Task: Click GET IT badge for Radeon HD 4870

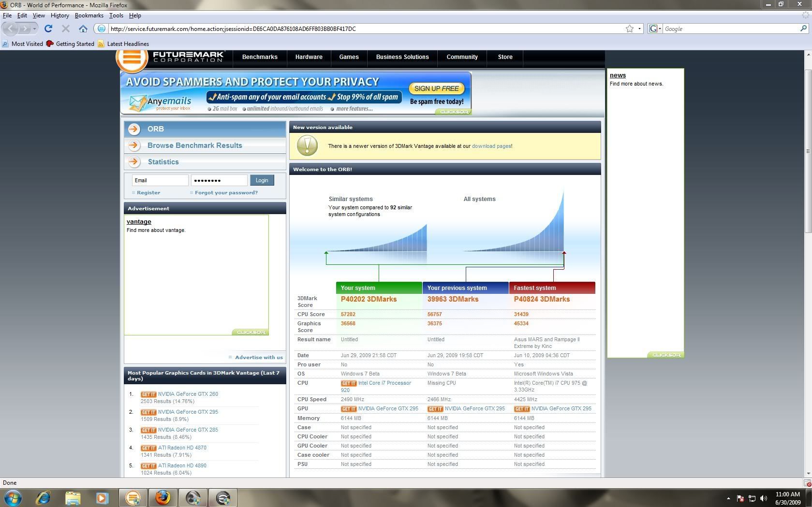Action: (148, 448)
